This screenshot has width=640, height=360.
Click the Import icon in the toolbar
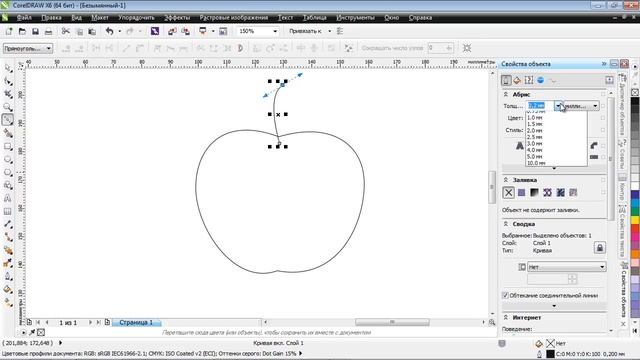pos(172,31)
